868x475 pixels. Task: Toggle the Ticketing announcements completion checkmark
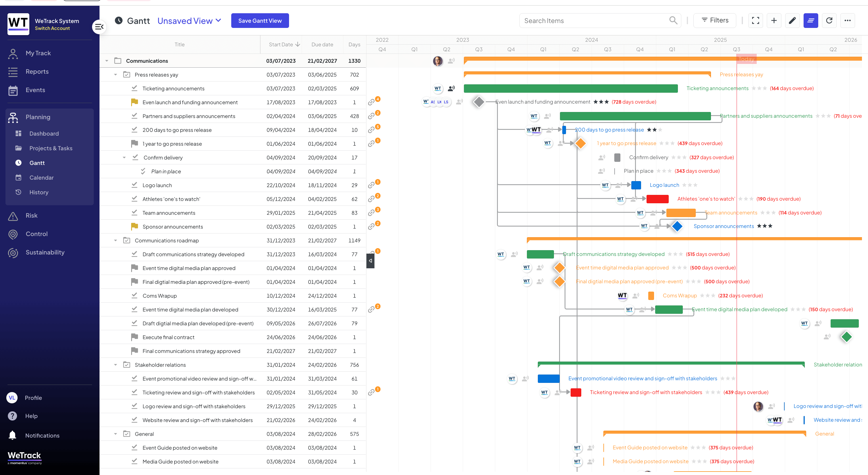(134, 88)
